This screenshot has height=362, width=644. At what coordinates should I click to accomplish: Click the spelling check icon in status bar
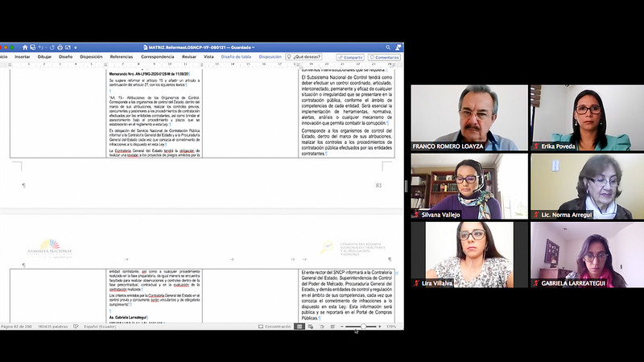pyautogui.click(x=76, y=327)
